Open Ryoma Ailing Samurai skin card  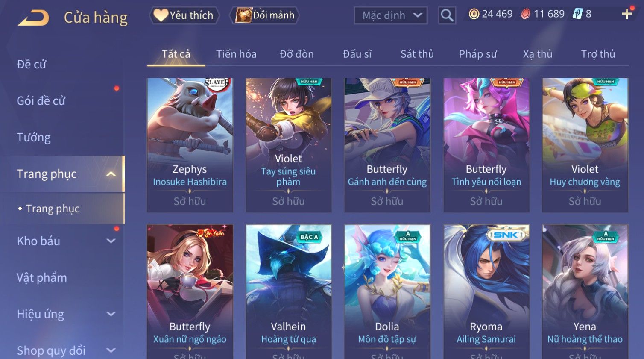(486, 291)
